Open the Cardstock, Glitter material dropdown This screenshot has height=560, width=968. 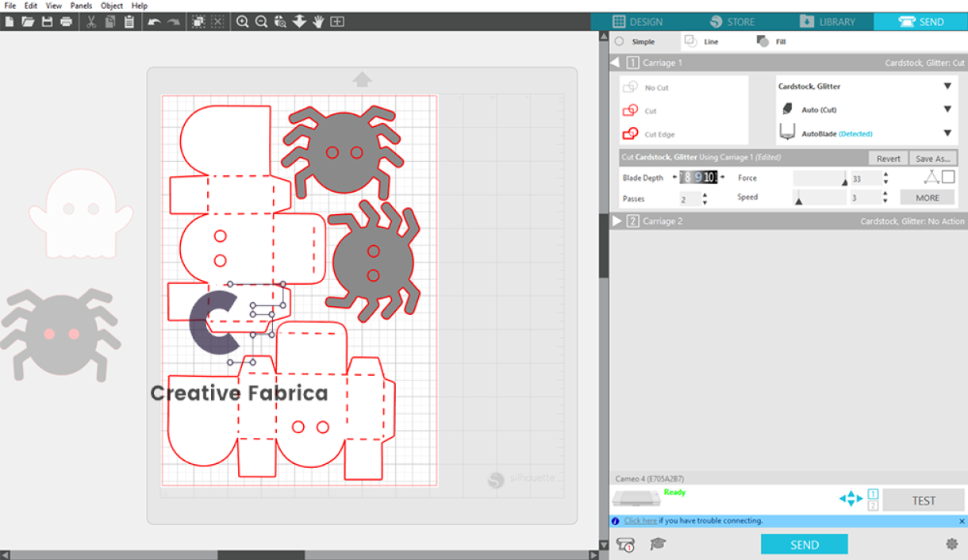tap(866, 86)
